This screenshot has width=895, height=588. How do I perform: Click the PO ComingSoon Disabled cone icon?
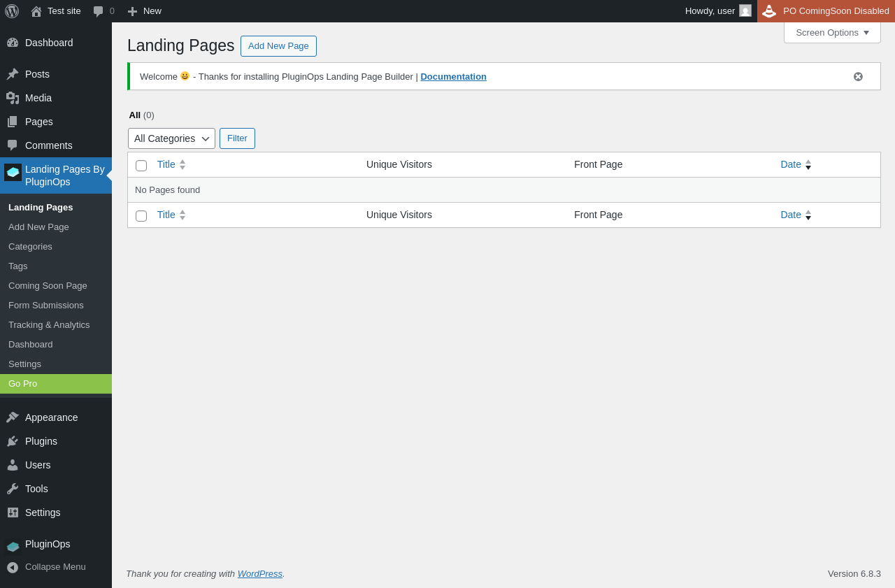pyautogui.click(x=769, y=11)
